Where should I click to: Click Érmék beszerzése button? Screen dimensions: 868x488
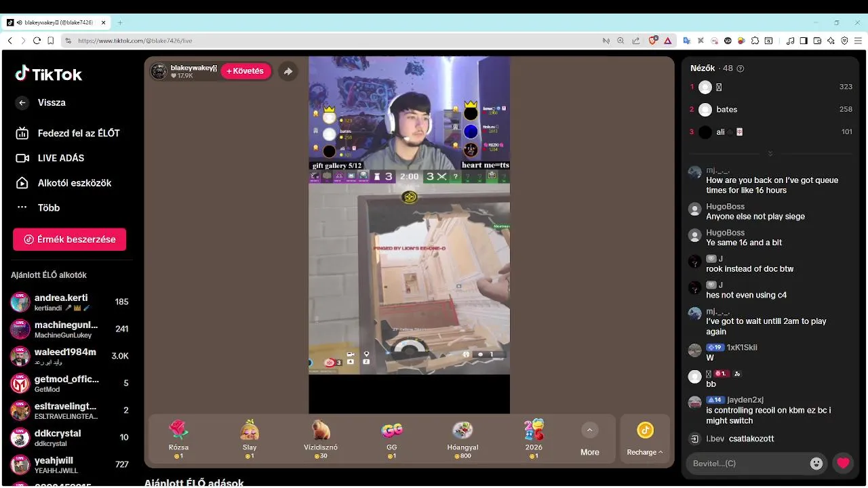[69, 239]
